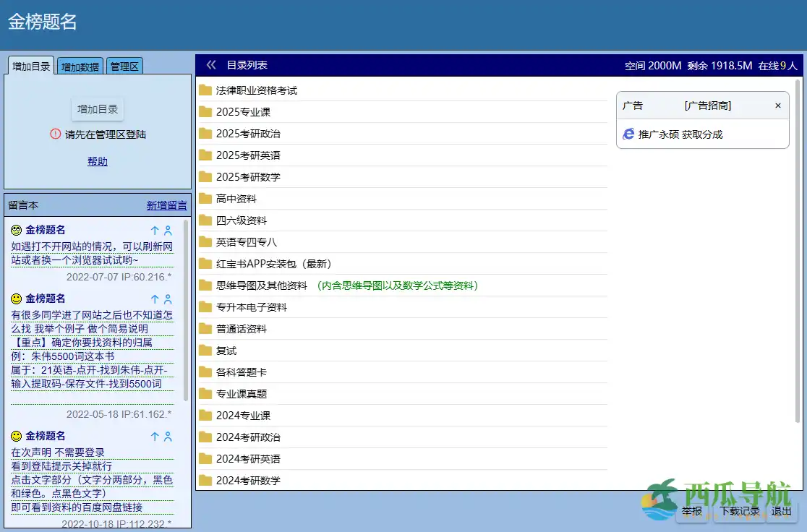Click the 西瓜导航 watermelon logo
Image resolution: width=807 pixels, height=532 pixels.
pos(662,497)
